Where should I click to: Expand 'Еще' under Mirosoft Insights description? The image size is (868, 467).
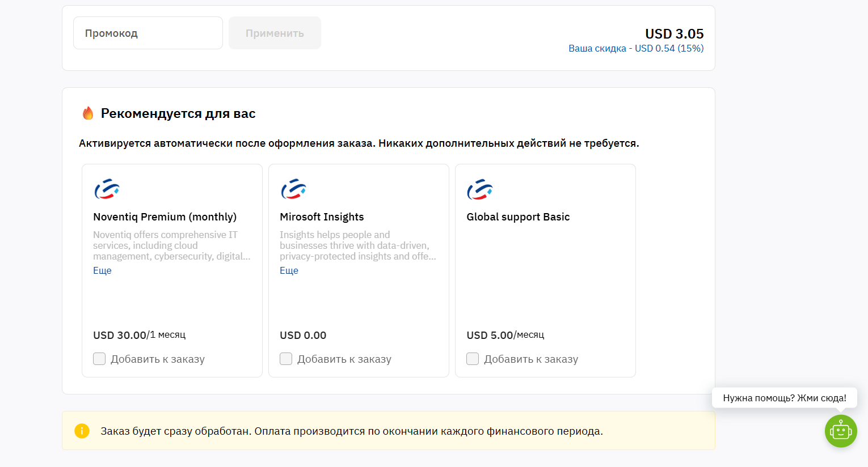pyautogui.click(x=289, y=270)
